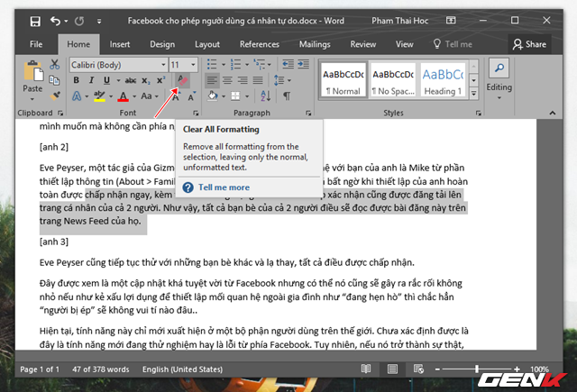577x392 pixels.
Task: Toggle italic formatting
Action: click(91, 80)
